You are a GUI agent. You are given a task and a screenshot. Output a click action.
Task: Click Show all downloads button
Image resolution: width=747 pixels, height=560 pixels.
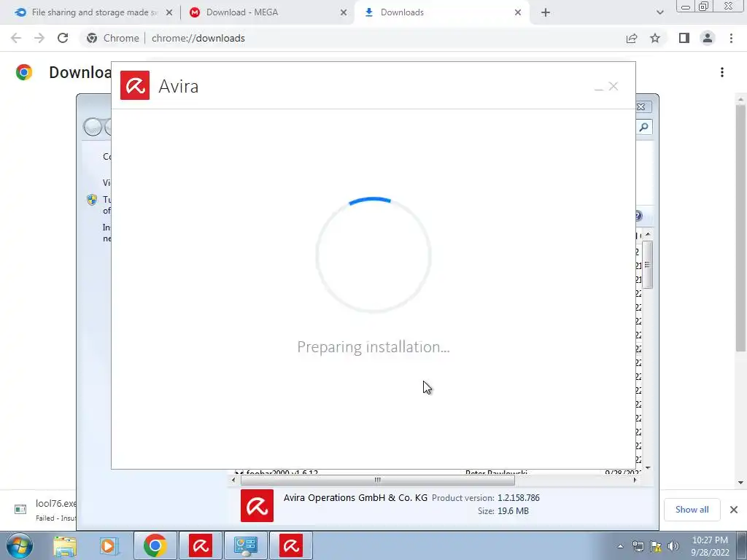692,510
